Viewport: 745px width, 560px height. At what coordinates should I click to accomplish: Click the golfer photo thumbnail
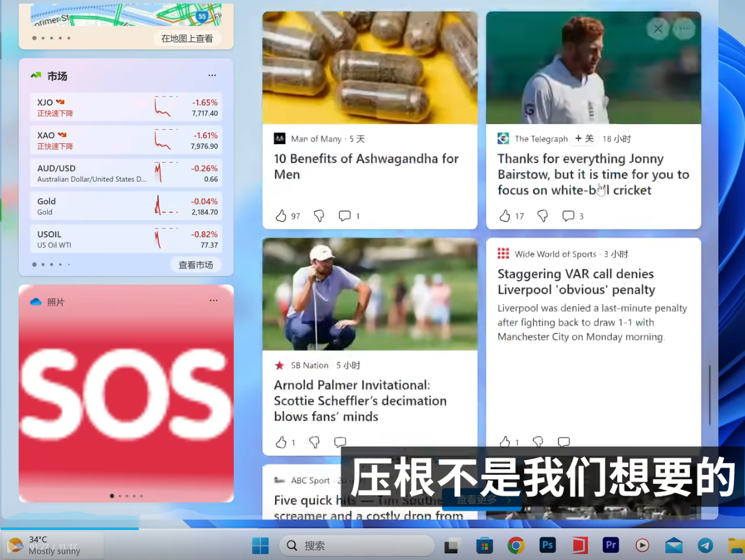coord(370,294)
